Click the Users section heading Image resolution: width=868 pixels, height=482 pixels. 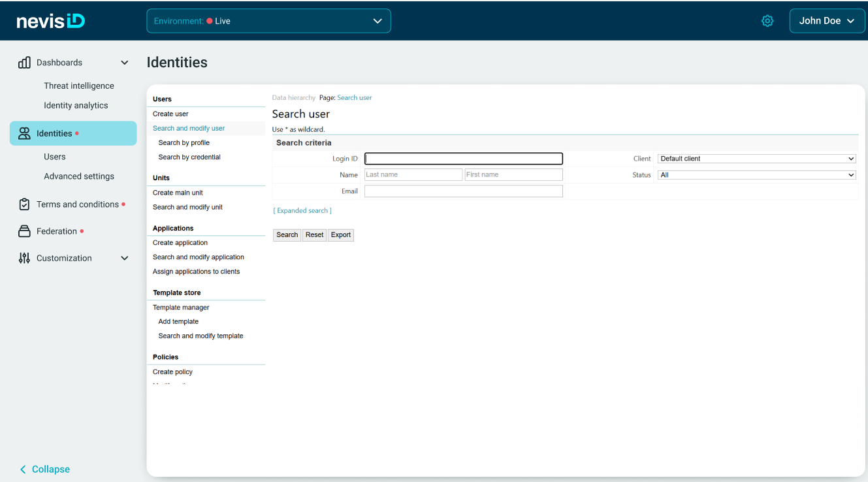(x=162, y=99)
